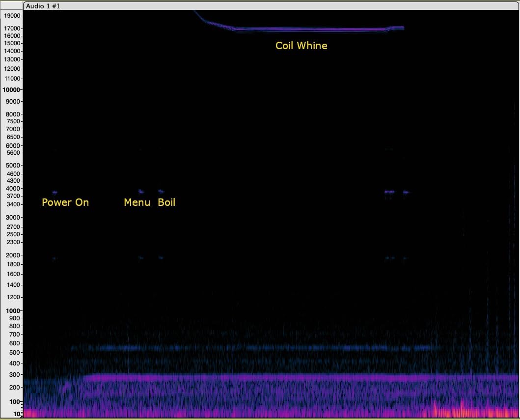Viewport: 520px width, 420px height.
Task: Click the 1000 Hz frequency scale label
Action: (x=13, y=310)
